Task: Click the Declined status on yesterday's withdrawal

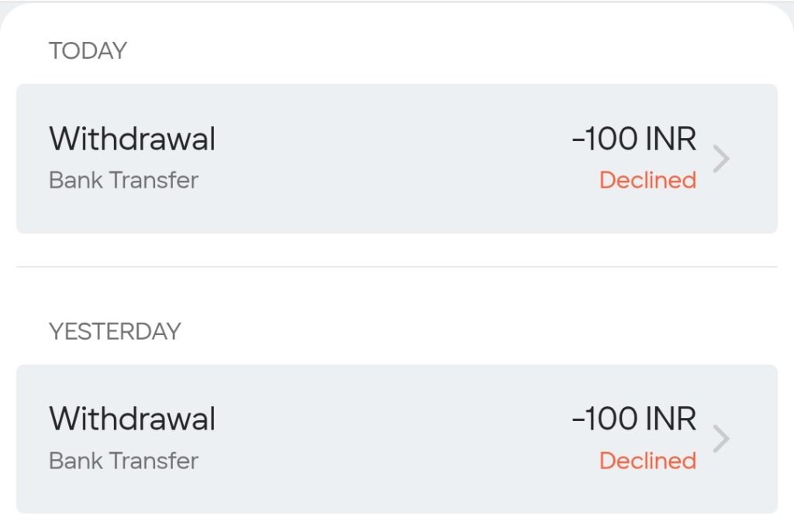Action: pos(647,461)
